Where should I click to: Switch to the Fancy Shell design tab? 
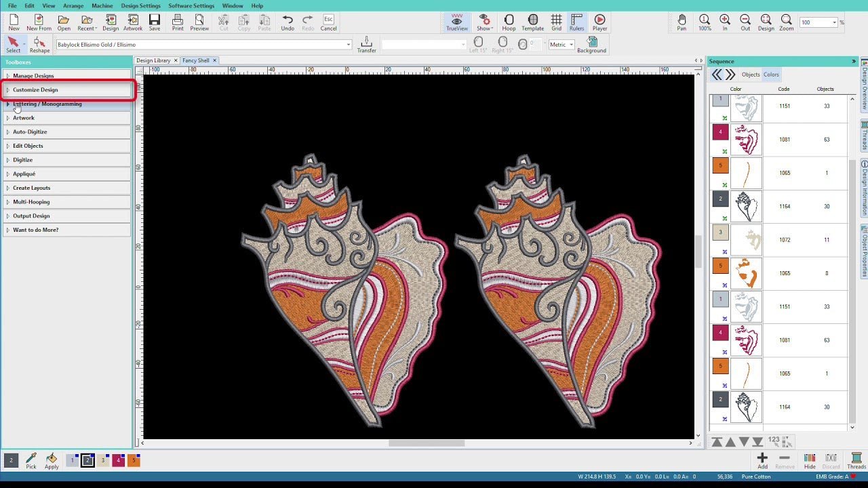(195, 60)
